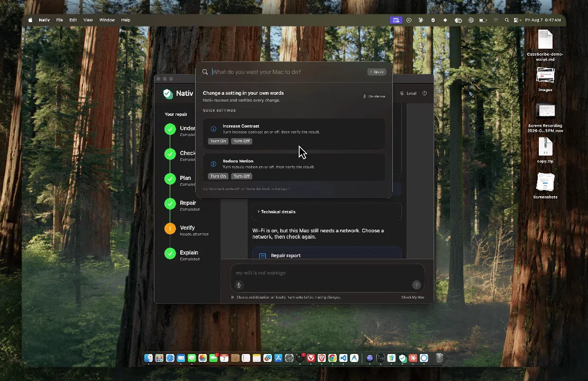This screenshot has width=588, height=381.
Task: Select the Explain step in the repair list
Action: (182, 255)
